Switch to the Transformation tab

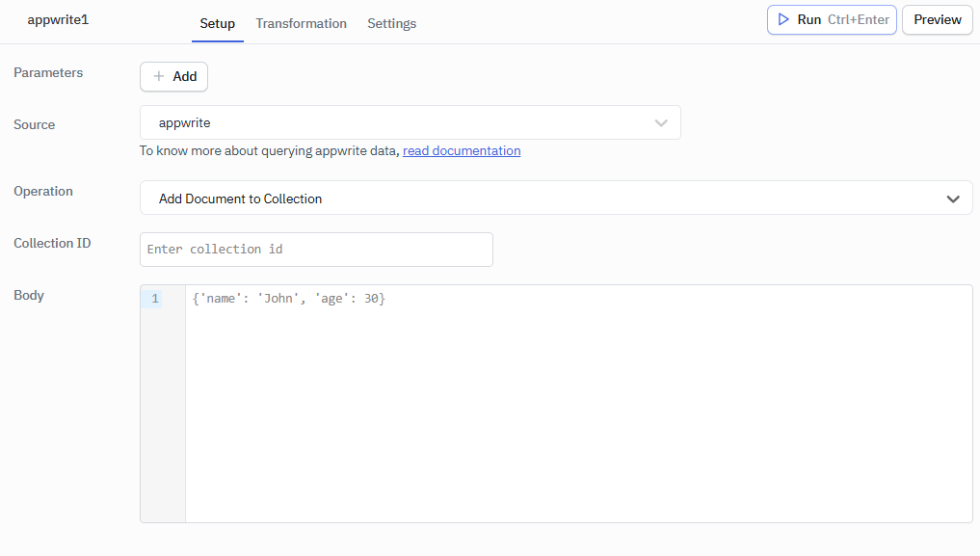(301, 23)
